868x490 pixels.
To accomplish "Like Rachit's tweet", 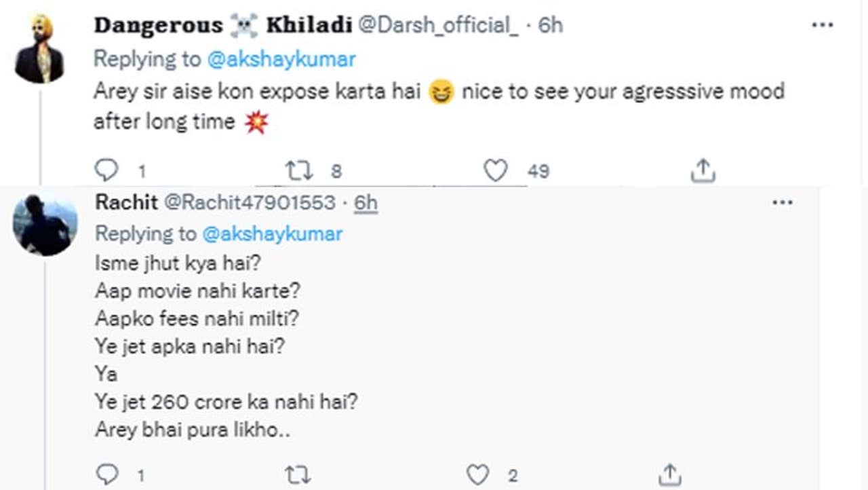I will click(478, 474).
